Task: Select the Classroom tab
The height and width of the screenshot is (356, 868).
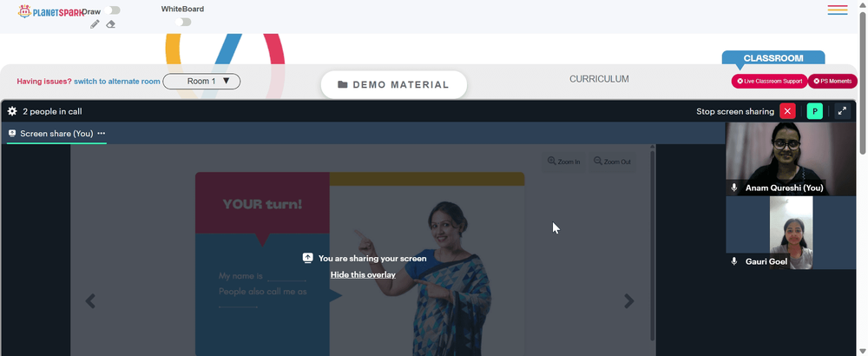Action: (773, 58)
